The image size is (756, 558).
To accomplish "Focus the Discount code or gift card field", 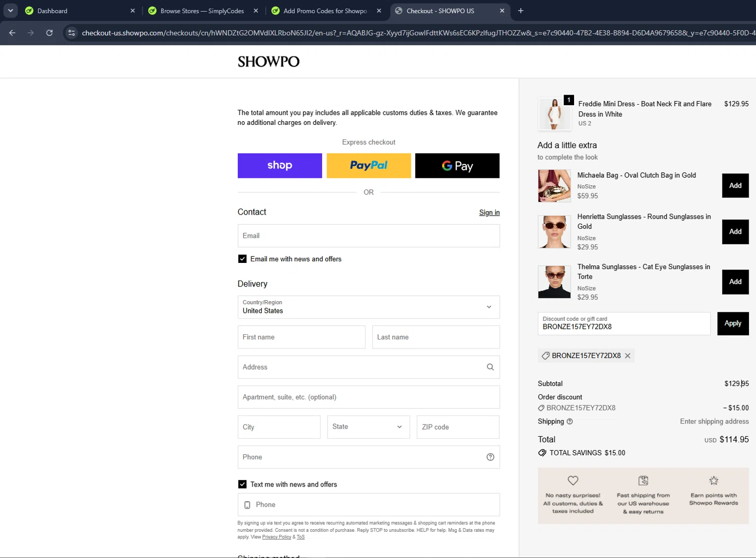I will [624, 323].
